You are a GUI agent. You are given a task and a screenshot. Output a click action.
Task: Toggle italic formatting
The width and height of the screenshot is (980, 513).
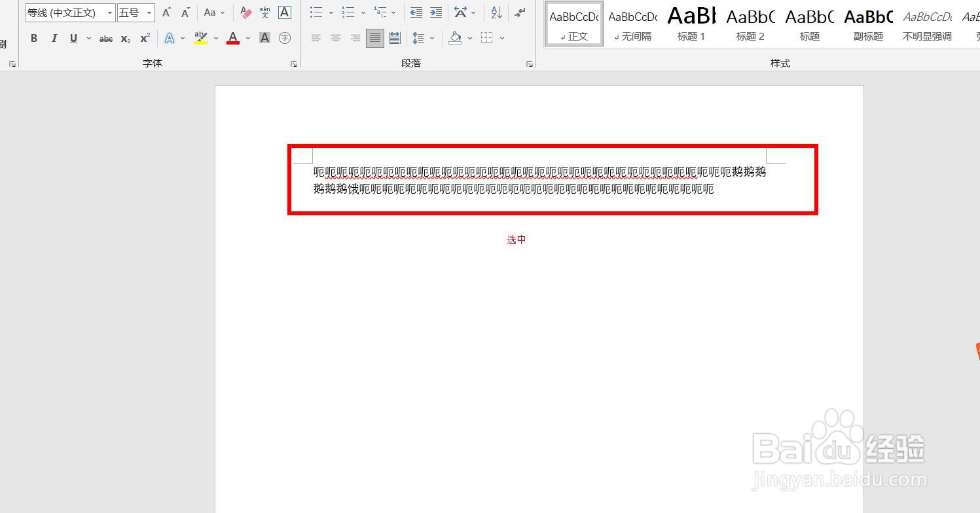tap(54, 39)
